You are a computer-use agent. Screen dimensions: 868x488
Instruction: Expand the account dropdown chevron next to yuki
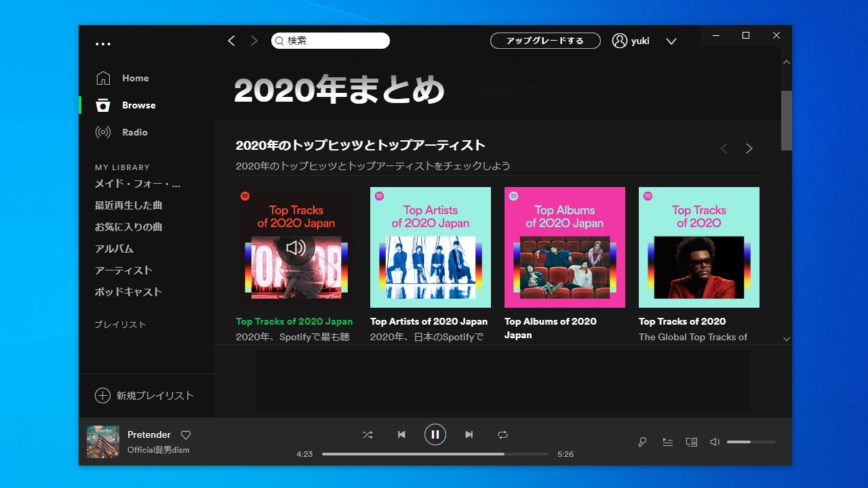671,41
